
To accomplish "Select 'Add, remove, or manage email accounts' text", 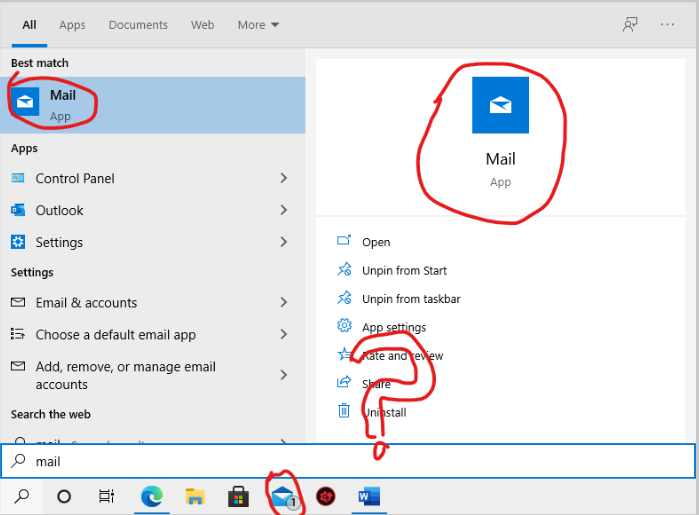I will 125,375.
